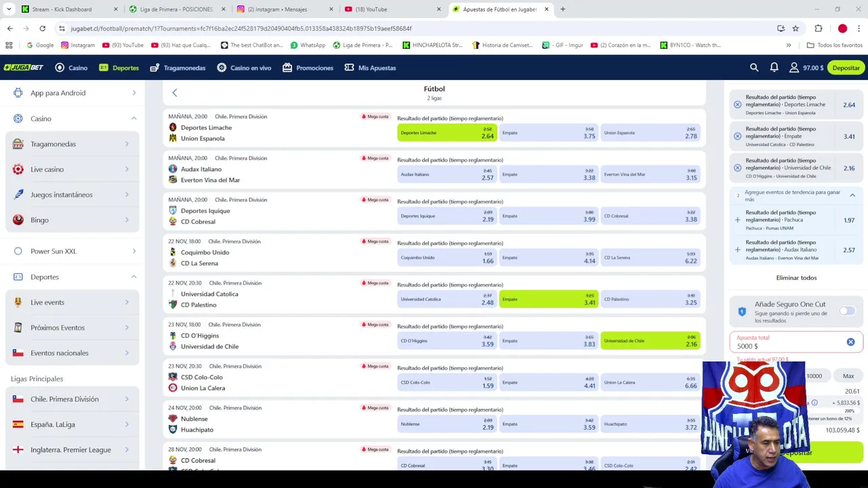Go back with the Fútbol back arrow
This screenshot has width=868, height=488.
(x=174, y=93)
